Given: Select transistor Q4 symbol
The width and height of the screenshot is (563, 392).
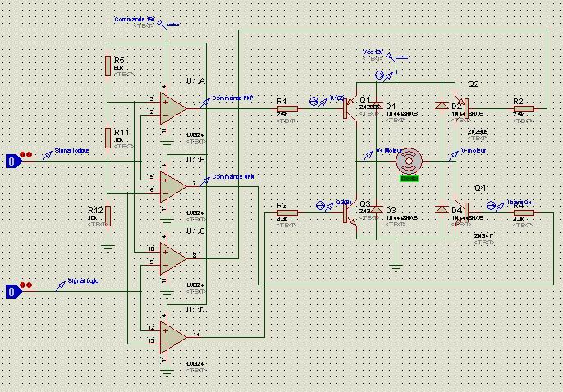Looking at the screenshot, I should click(461, 212).
